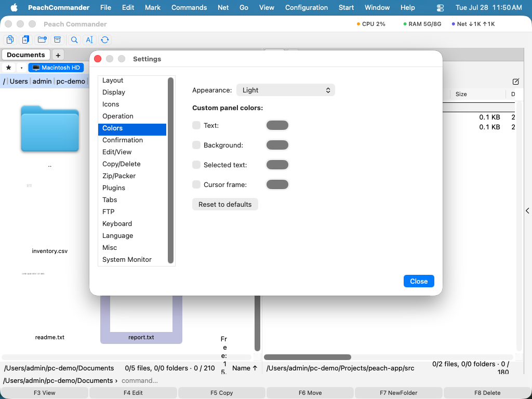Select Display in settings list

pos(132,92)
